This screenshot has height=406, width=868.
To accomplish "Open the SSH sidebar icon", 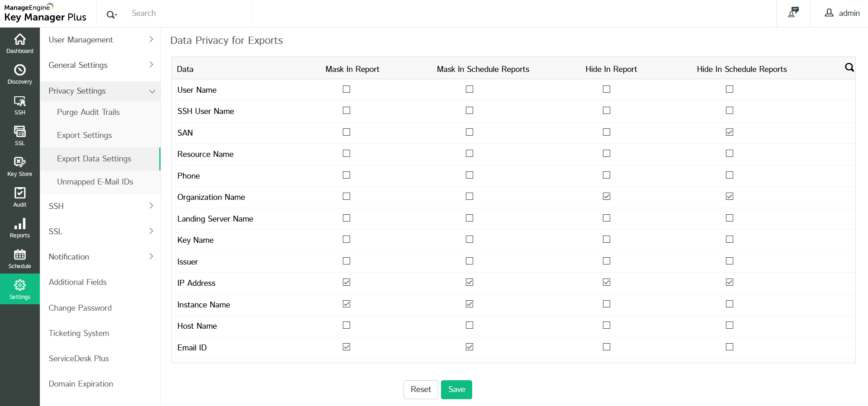I will click(x=20, y=101).
